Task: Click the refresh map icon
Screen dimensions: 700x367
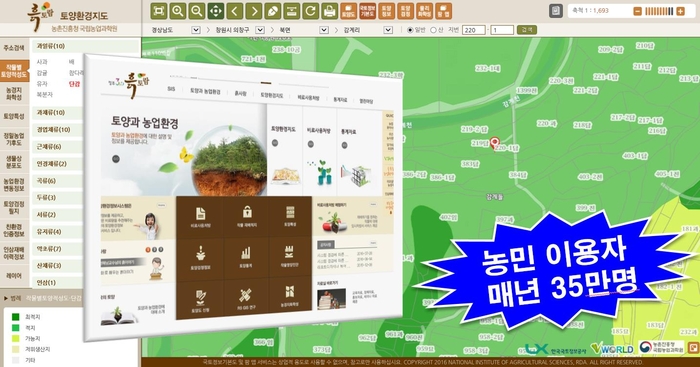Action: click(x=310, y=11)
